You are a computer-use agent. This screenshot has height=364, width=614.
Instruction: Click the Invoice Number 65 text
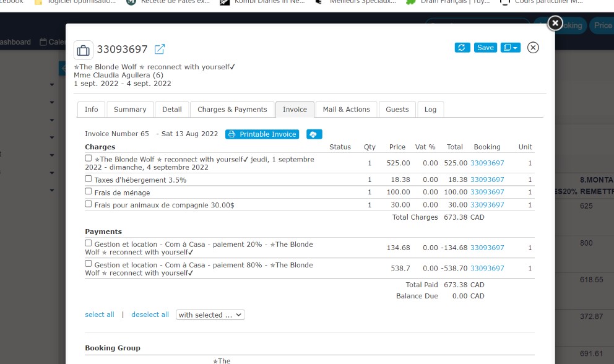[117, 134]
